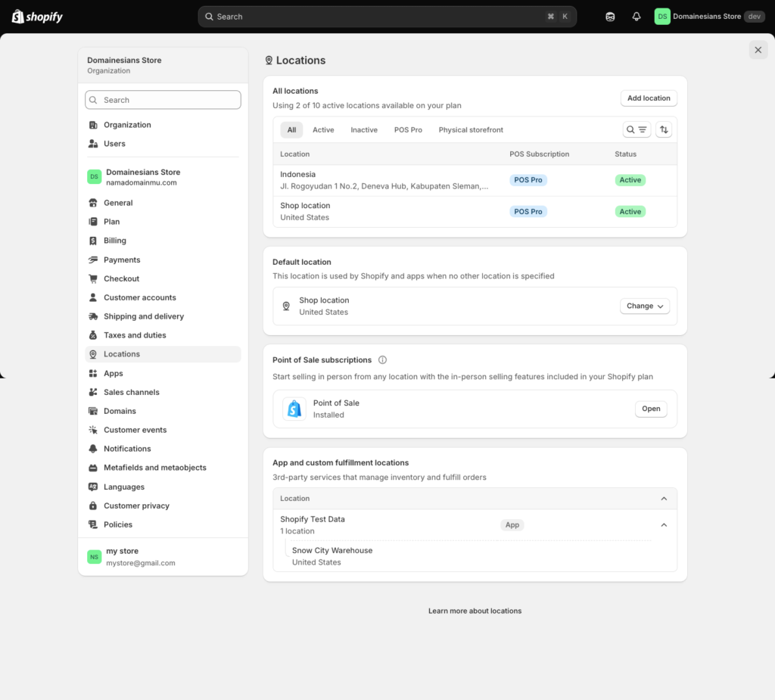The width and height of the screenshot is (775, 700).
Task: Open the notifications bell in top bar
Action: (636, 17)
